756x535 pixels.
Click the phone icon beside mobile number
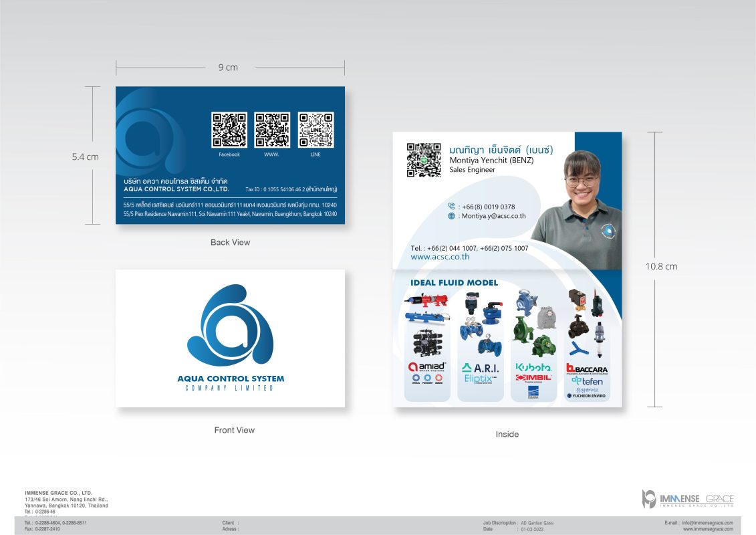click(451, 206)
